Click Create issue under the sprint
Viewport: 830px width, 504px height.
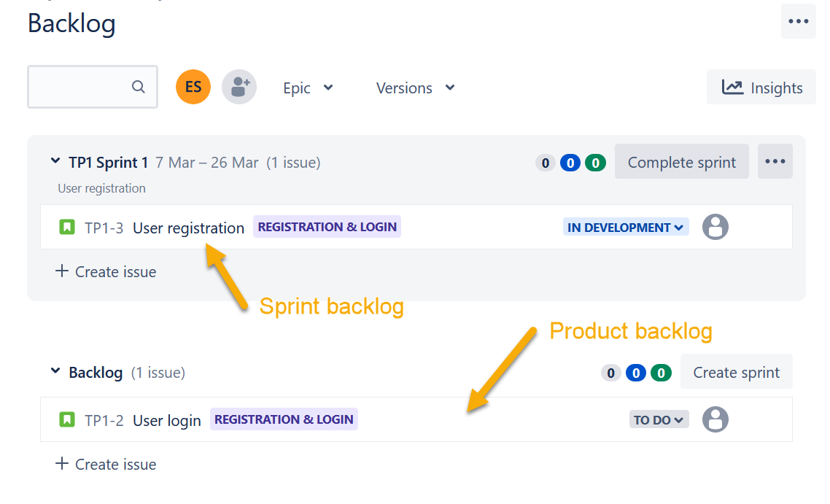[x=106, y=271]
